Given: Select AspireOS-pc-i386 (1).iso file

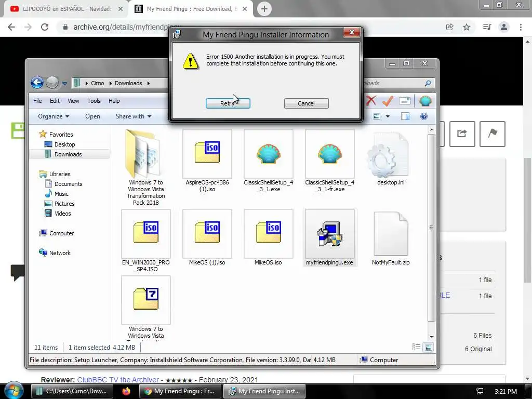Looking at the screenshot, I should pyautogui.click(x=207, y=161).
